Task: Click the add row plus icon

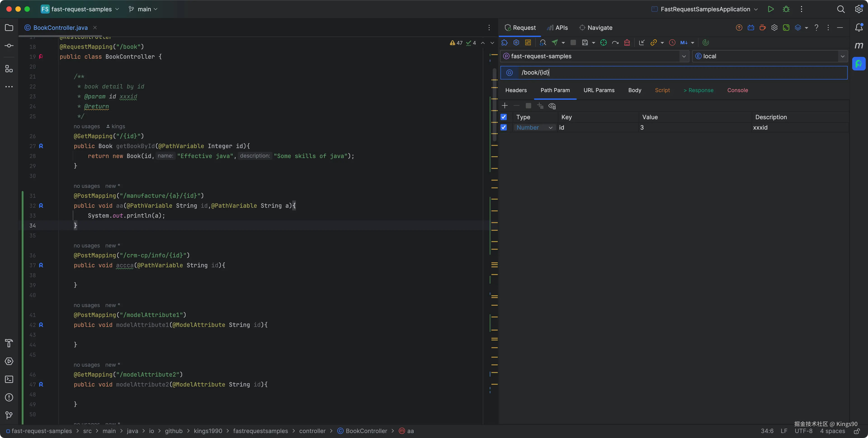Action: click(505, 106)
